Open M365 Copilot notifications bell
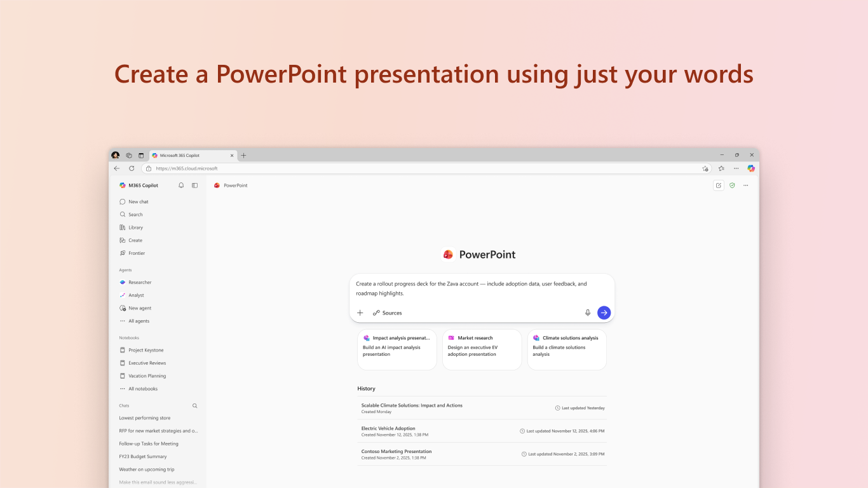Screen dimensions: 868x488 (x=181, y=186)
